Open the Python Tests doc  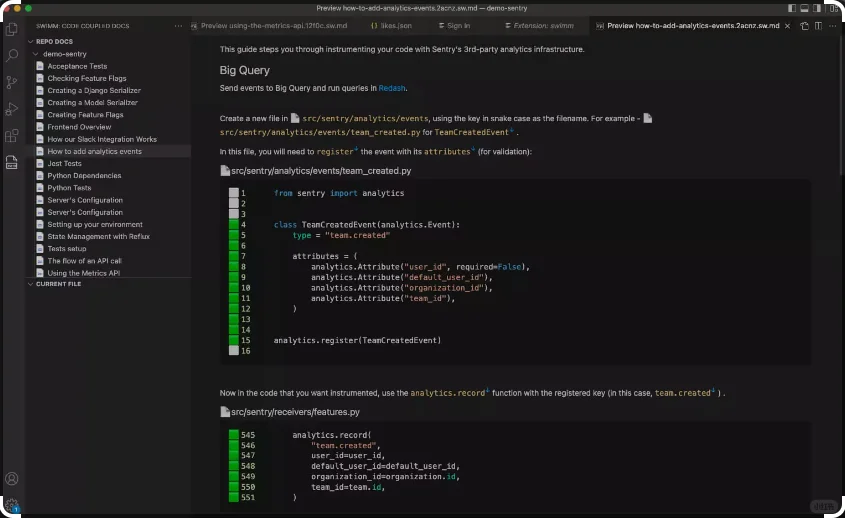coord(69,188)
